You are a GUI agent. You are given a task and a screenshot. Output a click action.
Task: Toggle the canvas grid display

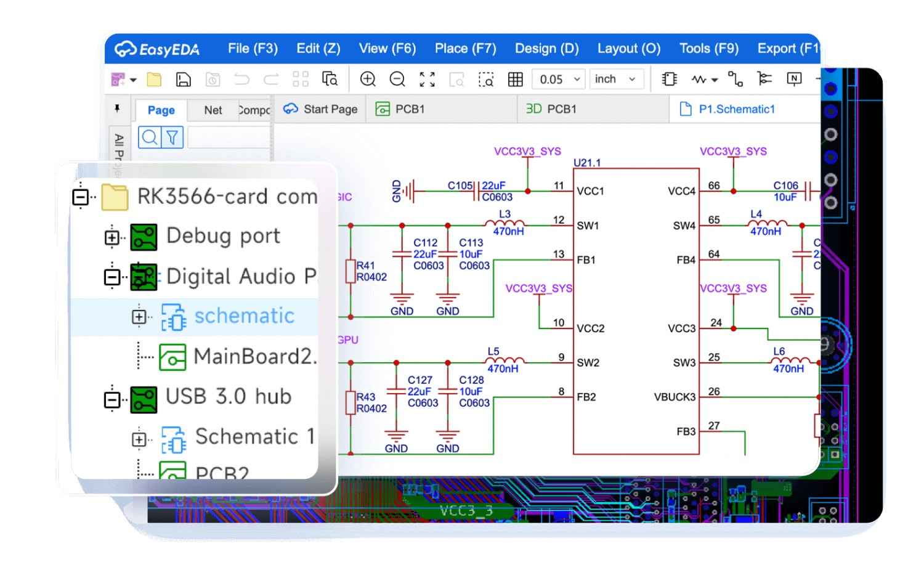click(515, 79)
